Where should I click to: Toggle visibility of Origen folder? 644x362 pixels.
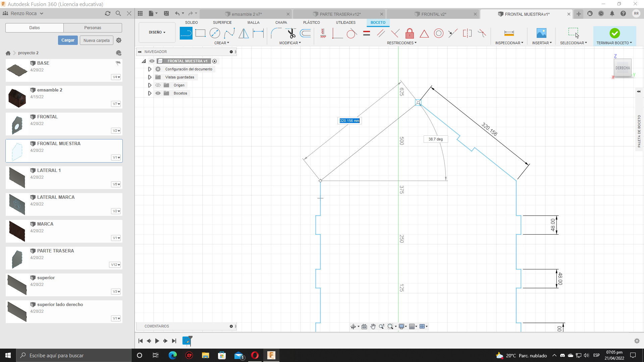[158, 85]
